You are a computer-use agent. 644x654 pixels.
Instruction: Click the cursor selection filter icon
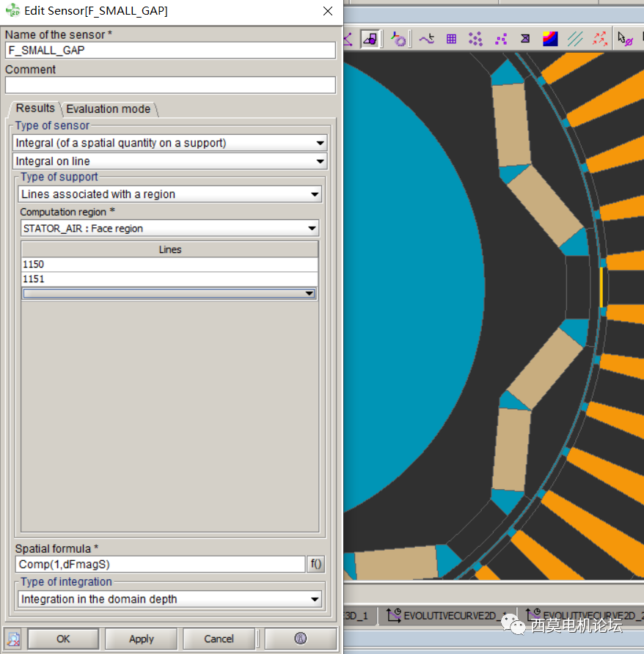point(625,39)
